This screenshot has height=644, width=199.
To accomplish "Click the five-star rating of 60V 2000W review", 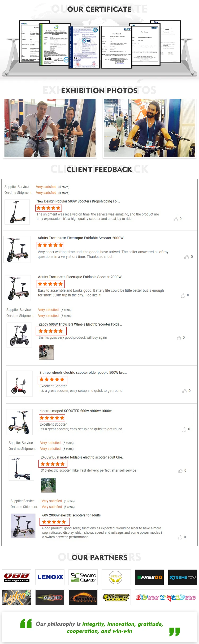I will click(x=54, y=522).
